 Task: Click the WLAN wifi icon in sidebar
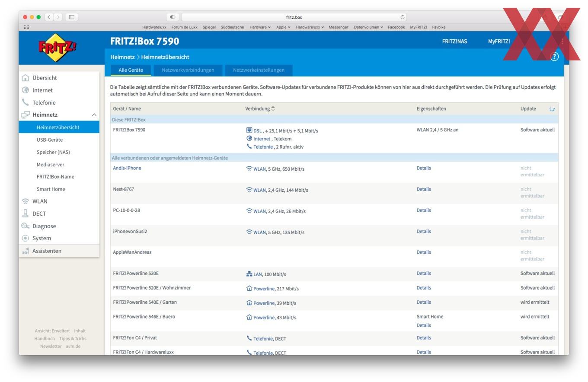click(x=26, y=201)
